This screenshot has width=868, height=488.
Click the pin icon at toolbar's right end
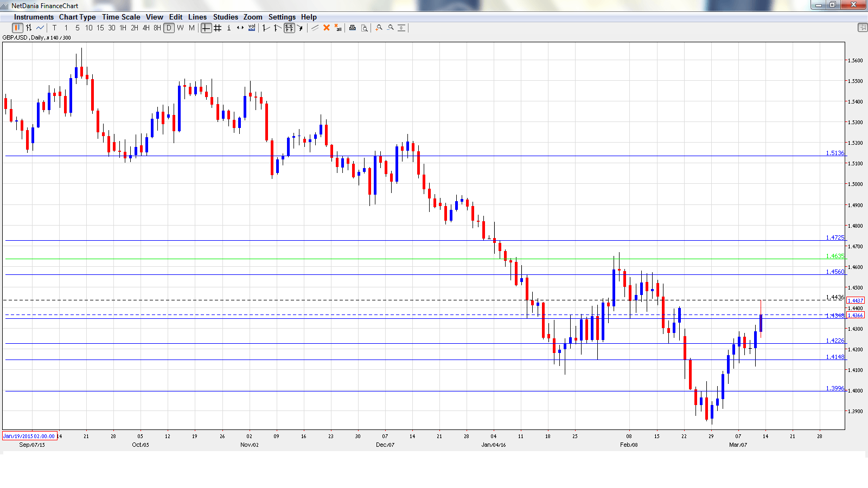click(862, 28)
